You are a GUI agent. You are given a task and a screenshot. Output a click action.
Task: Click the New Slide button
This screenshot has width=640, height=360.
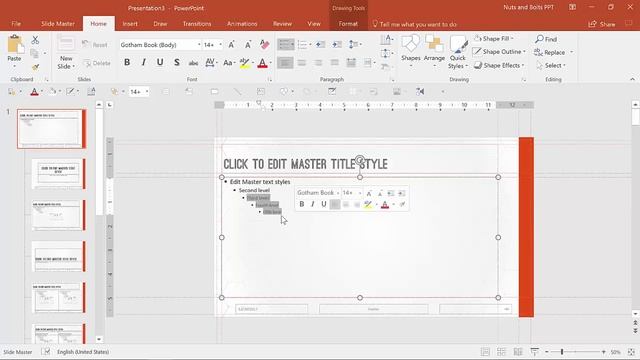[x=66, y=52]
